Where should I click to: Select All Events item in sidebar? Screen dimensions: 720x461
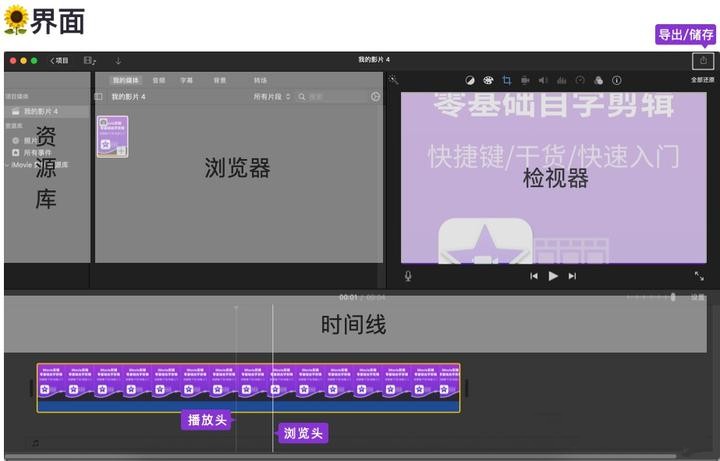tap(32, 152)
